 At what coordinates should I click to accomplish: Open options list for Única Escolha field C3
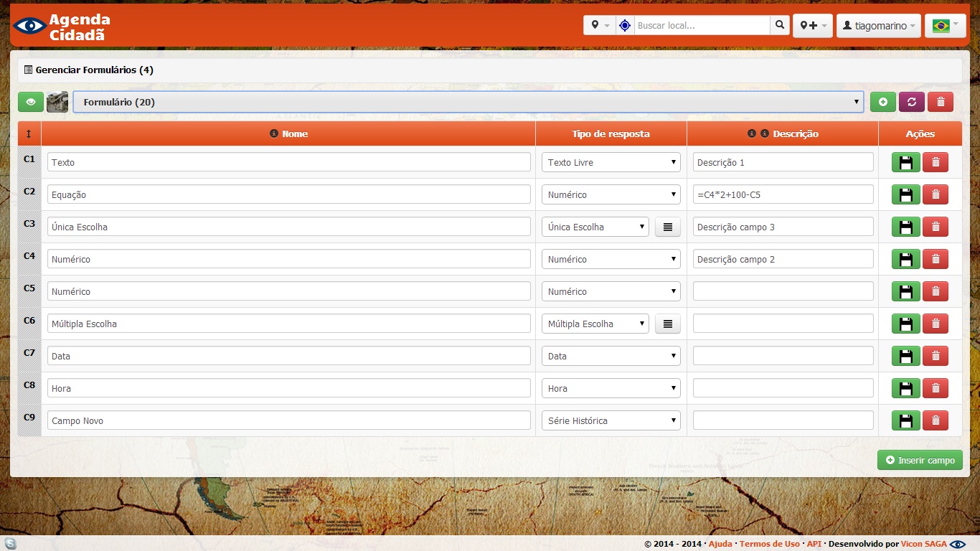667,227
